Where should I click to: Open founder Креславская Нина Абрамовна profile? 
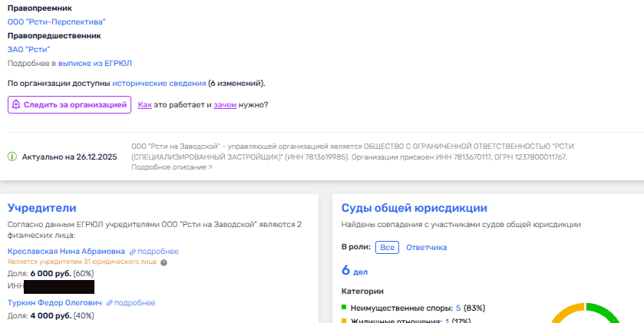(x=65, y=251)
